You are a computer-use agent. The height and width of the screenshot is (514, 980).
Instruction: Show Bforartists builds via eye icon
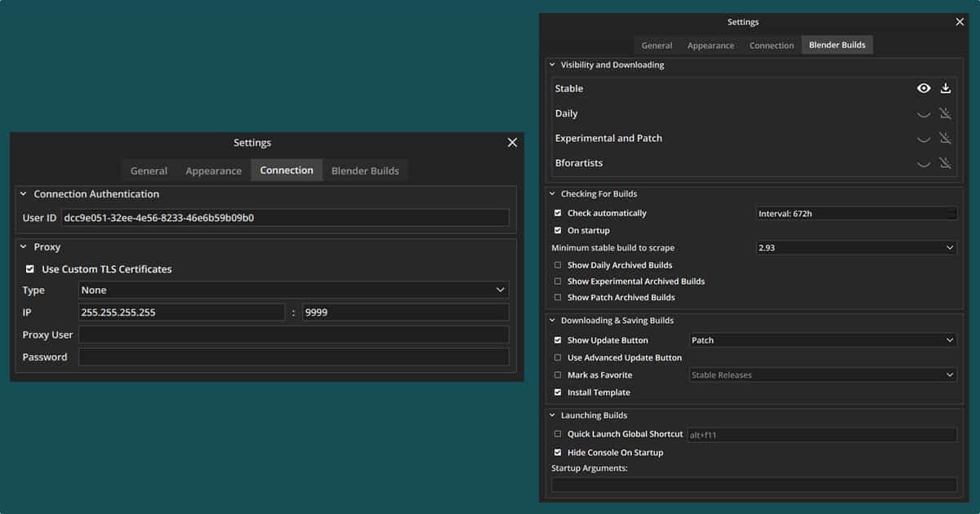point(924,163)
